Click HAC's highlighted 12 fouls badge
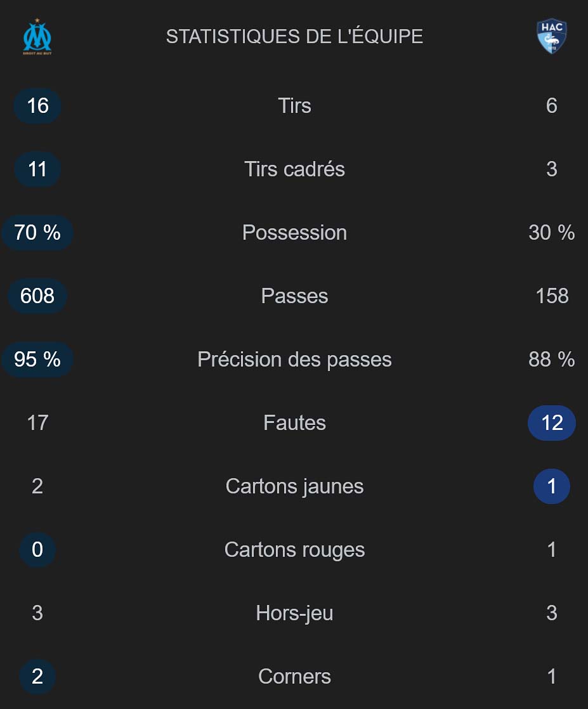This screenshot has height=709, width=588. [x=552, y=422]
